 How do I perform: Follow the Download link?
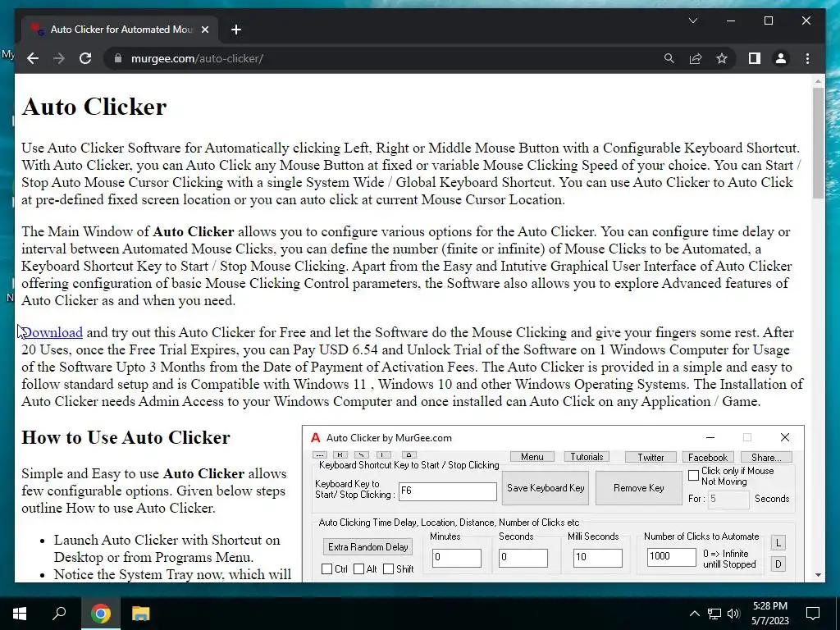tap(52, 333)
